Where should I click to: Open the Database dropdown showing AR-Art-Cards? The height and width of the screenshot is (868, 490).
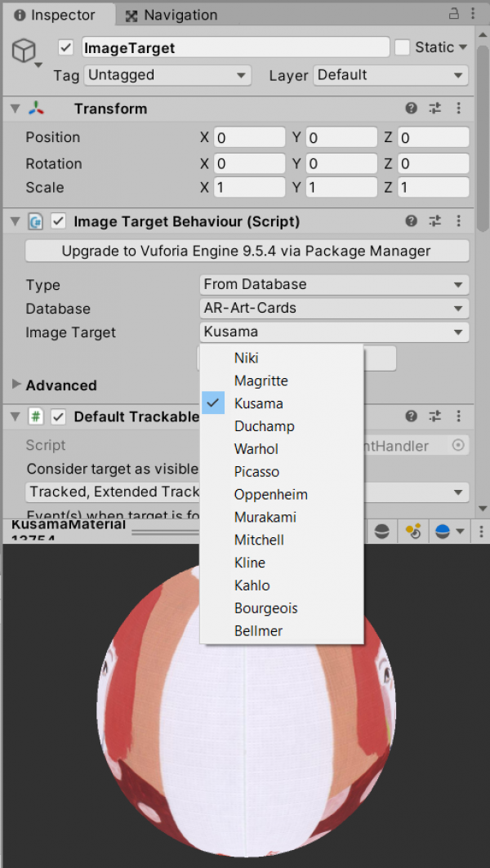click(x=334, y=309)
